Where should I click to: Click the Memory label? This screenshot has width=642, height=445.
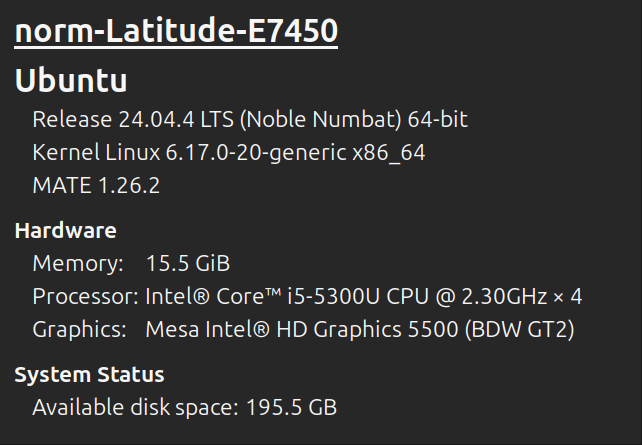[78, 264]
